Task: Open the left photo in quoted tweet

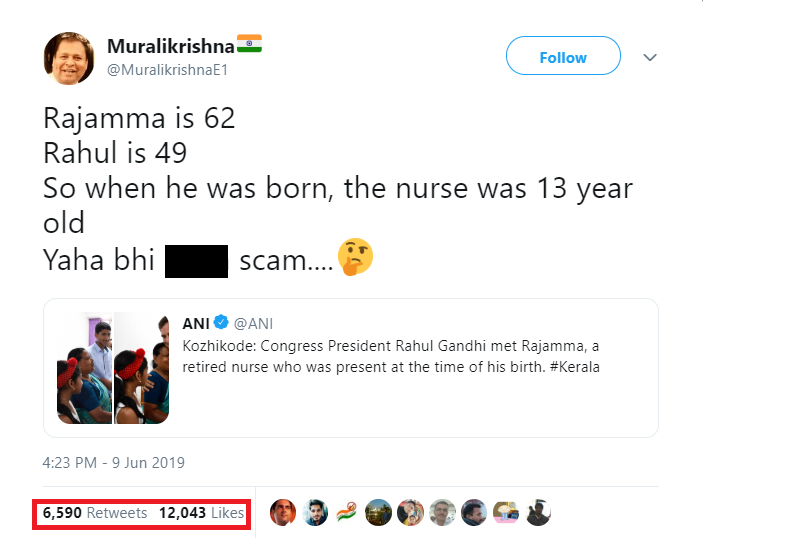Action: tap(85, 368)
